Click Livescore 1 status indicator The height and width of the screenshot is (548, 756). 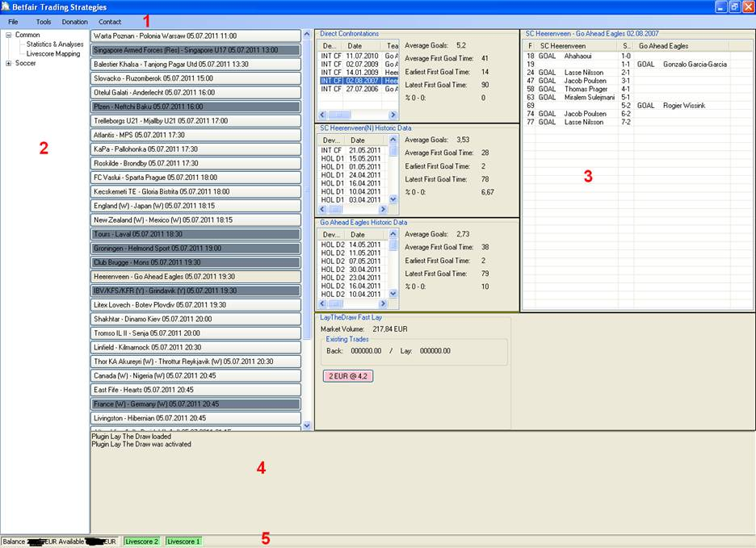[x=183, y=542]
